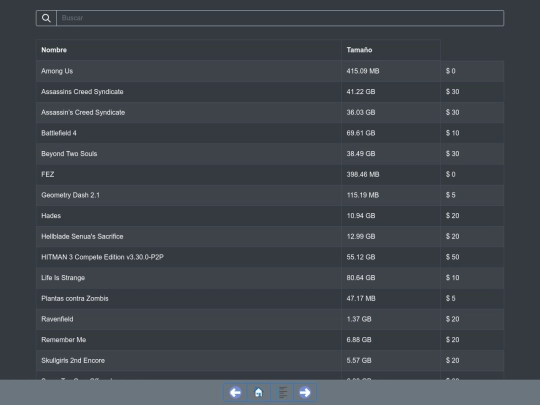The image size is (540, 405).
Task: Go back with the left arrow button
Action: coord(235,392)
